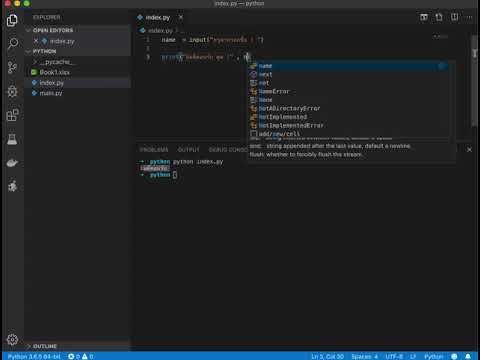Select the index.py editor tab
The width and height of the screenshot is (480, 360).
coord(157,17)
